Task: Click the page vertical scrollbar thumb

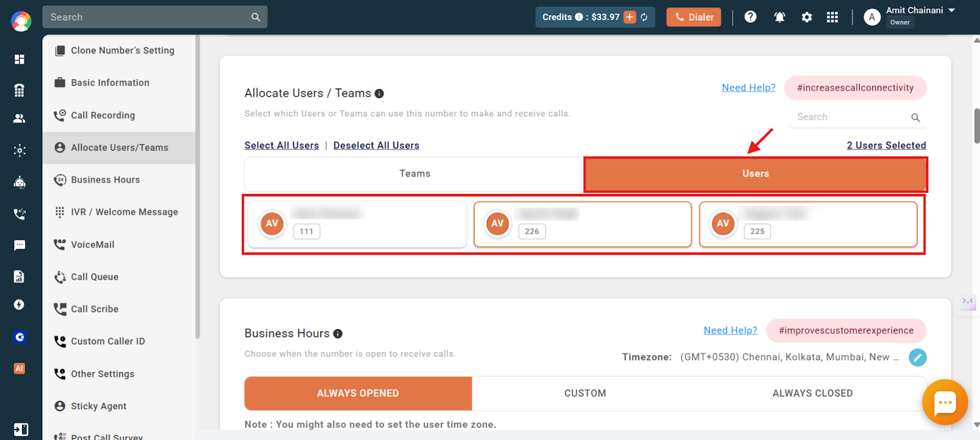Action: 976,126
